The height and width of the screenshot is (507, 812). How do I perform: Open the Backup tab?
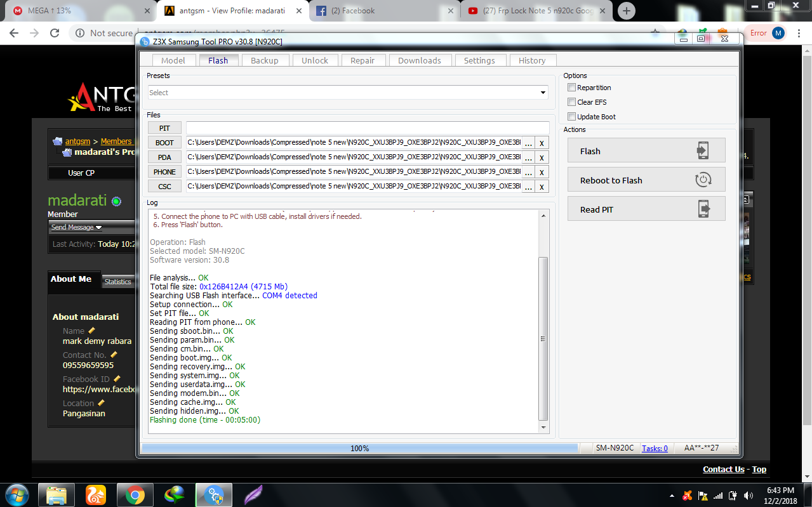point(264,60)
